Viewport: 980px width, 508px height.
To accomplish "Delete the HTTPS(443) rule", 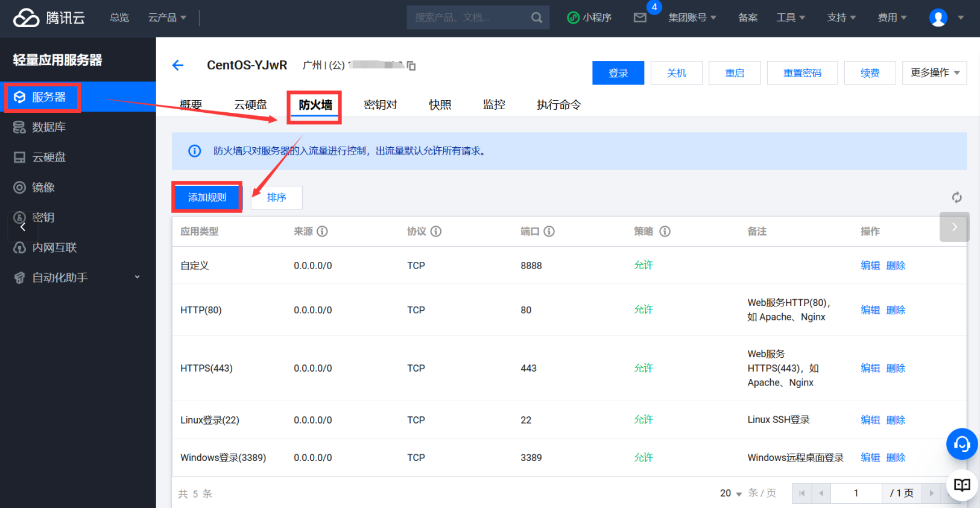I will 896,368.
